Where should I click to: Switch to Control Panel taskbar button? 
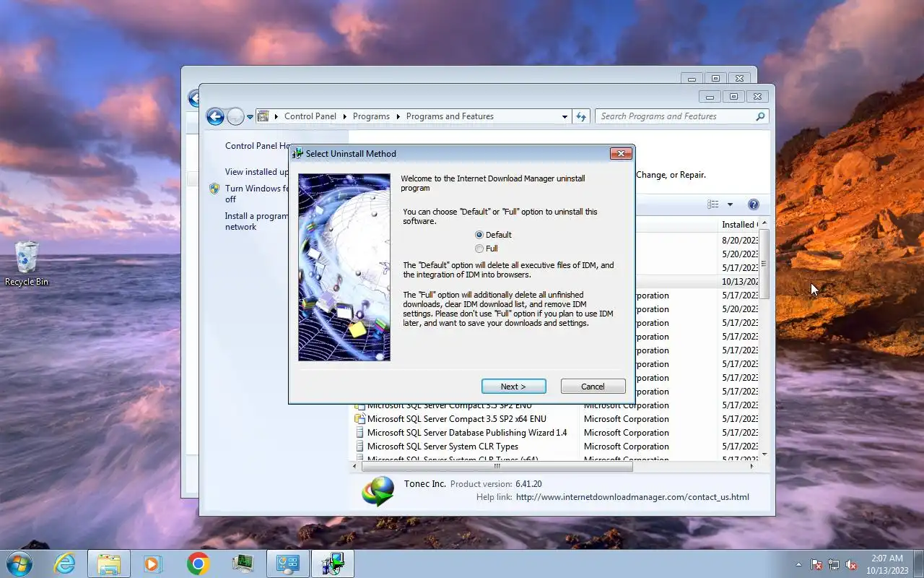click(288, 564)
